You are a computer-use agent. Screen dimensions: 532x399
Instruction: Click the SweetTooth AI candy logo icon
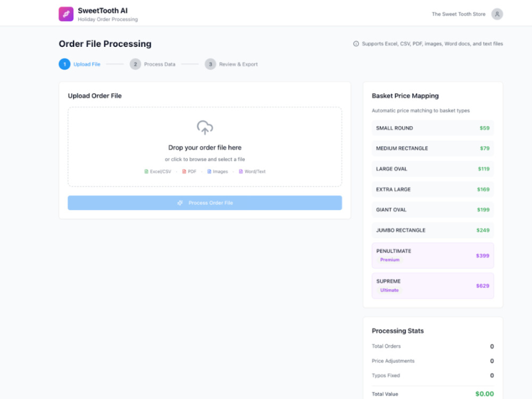tap(66, 14)
